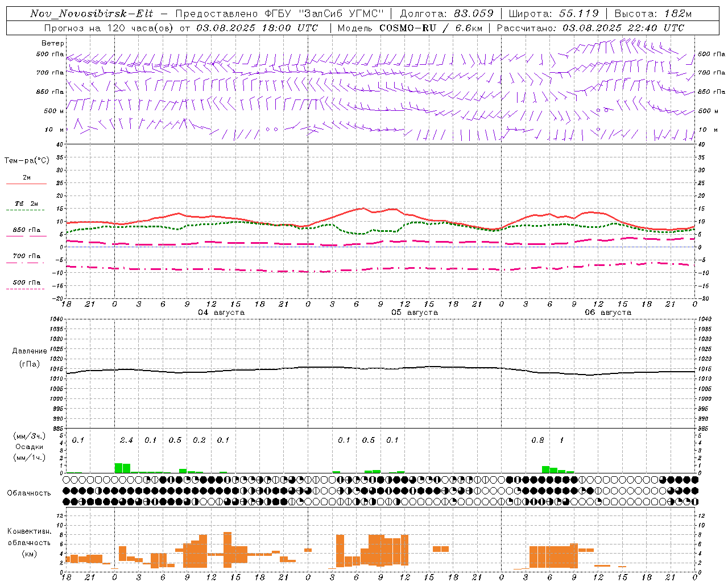Click the Осадки precipitation label

(29, 447)
